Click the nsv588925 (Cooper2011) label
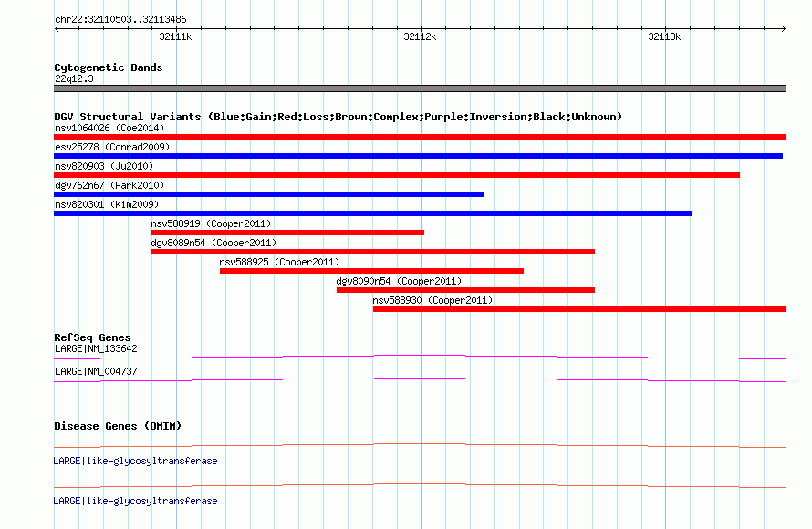This screenshot has width=812, height=529. tap(279, 262)
